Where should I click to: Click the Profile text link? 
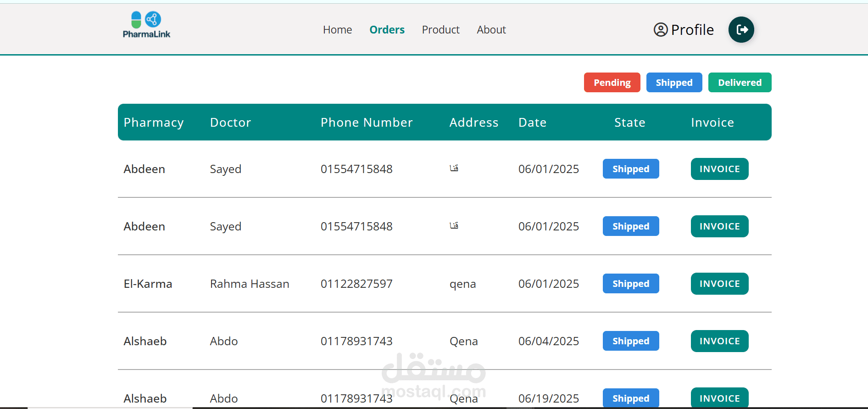pyautogui.click(x=692, y=30)
